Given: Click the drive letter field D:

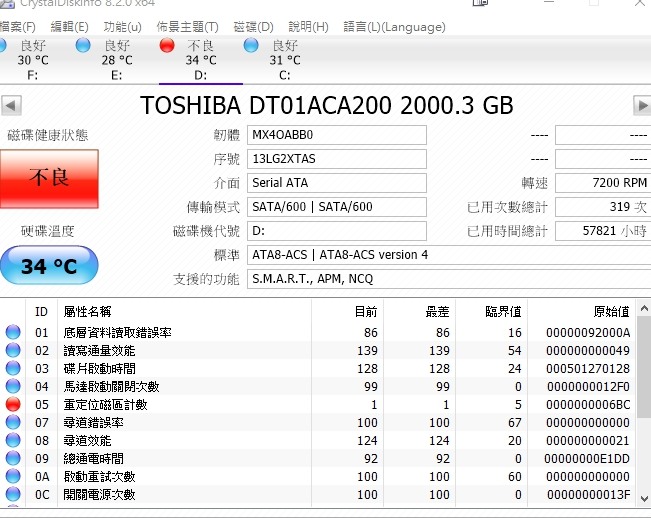Looking at the screenshot, I should tap(337, 231).
